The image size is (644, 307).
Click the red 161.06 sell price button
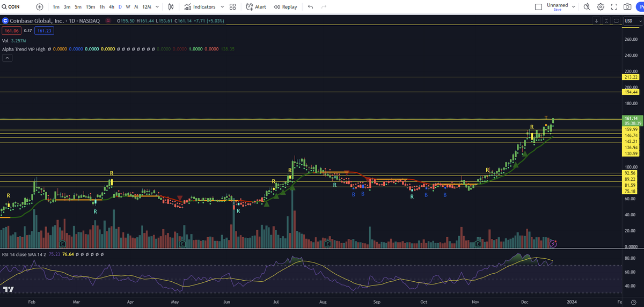point(11,31)
